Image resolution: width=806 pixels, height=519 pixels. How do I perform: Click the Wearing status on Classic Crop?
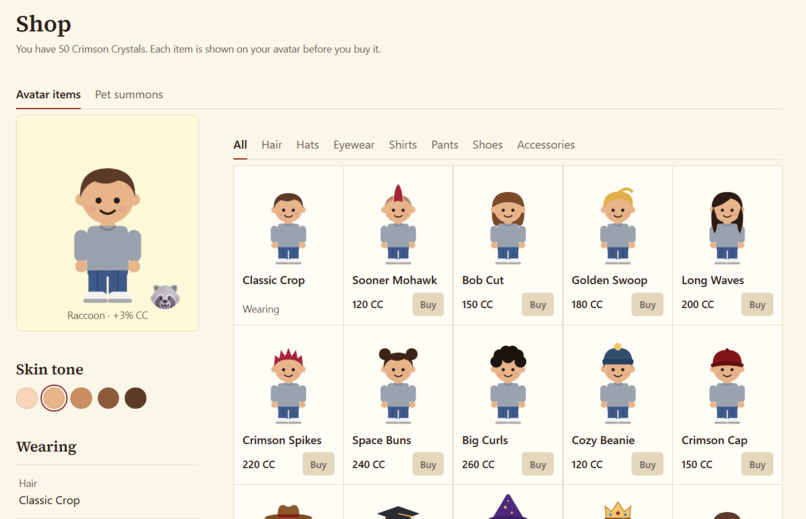point(261,309)
